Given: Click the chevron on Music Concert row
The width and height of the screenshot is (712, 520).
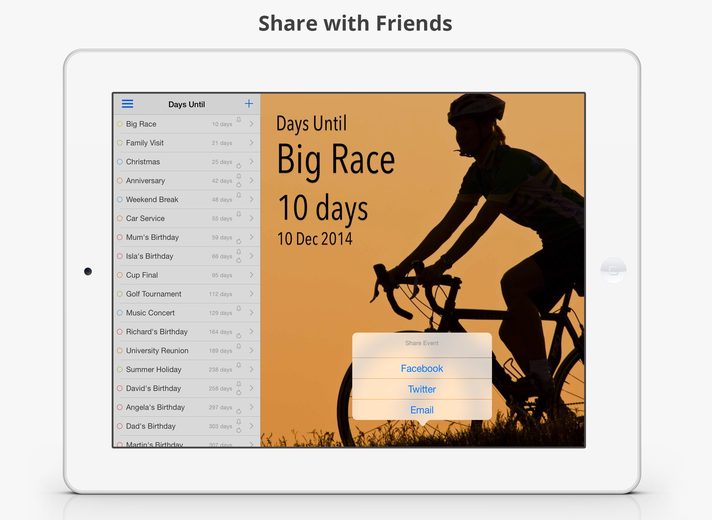Looking at the screenshot, I should point(252,313).
